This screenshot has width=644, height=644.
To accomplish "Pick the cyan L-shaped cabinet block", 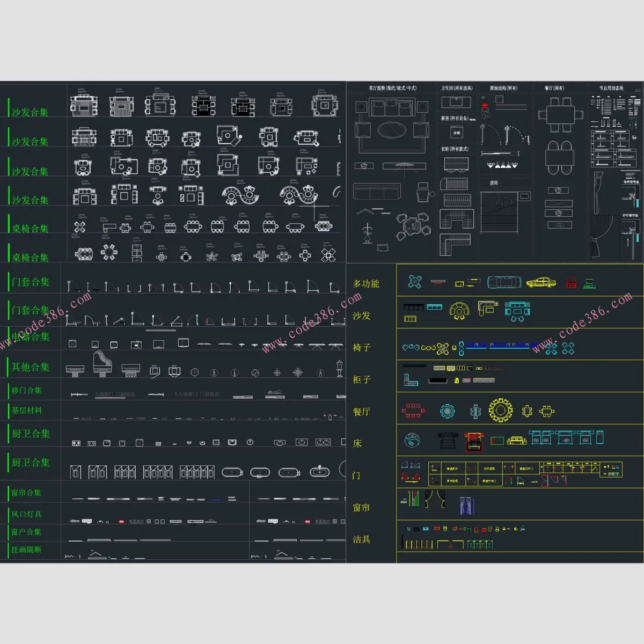I will [411, 380].
